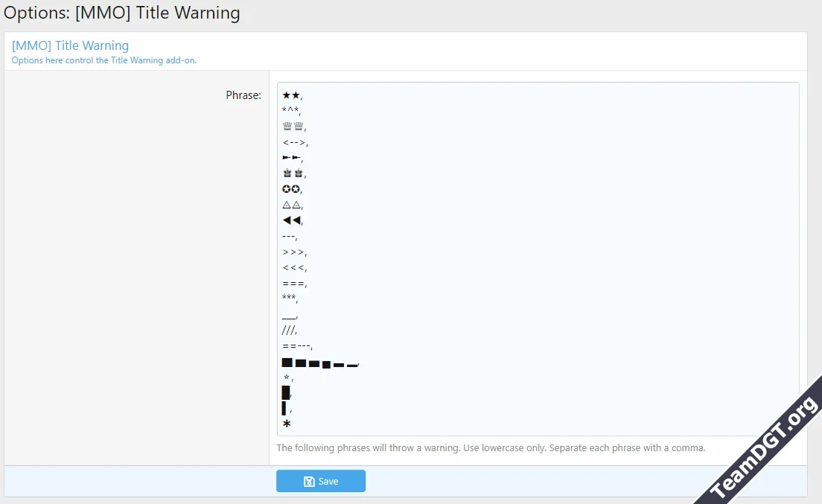Click the two warning triangles phrase
This screenshot has width=822, height=504.
coord(292,204)
